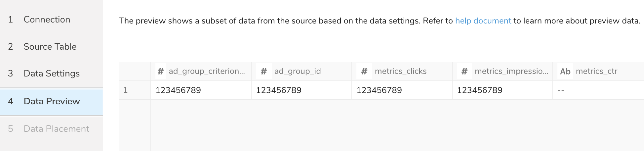
Task: Go to Connection step
Action: point(47,20)
